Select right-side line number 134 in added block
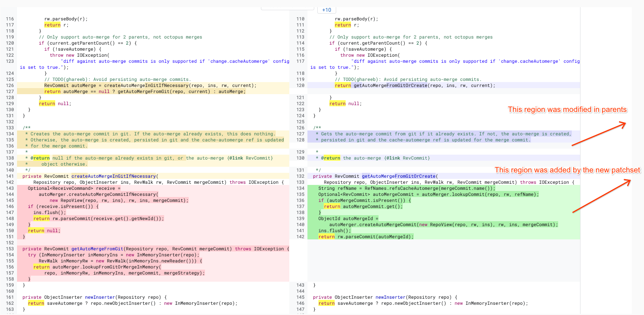Image resolution: width=644 pixels, height=315 pixels. coord(300,188)
